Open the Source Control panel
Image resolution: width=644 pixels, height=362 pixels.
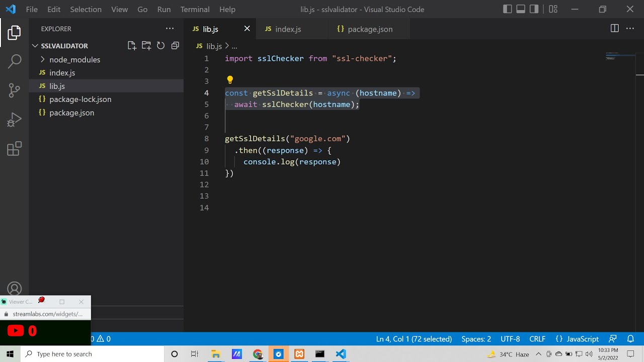click(14, 89)
